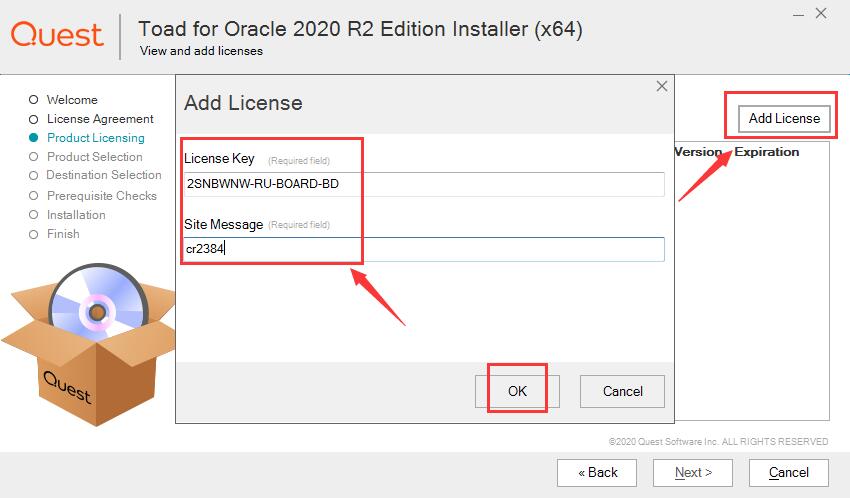This screenshot has width=850, height=498.
Task: Click the Finish step
Action: (x=63, y=234)
